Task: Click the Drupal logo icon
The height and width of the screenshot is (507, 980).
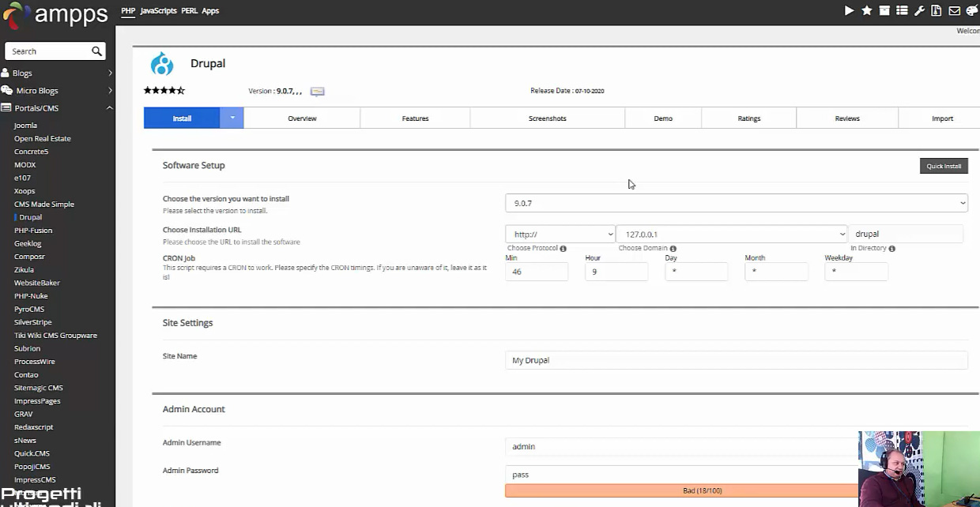Action: 162,64
